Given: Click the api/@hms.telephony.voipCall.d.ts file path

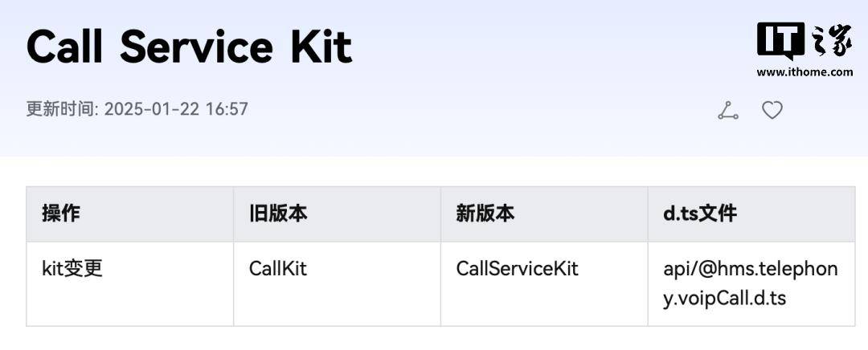Looking at the screenshot, I should coord(751,283).
